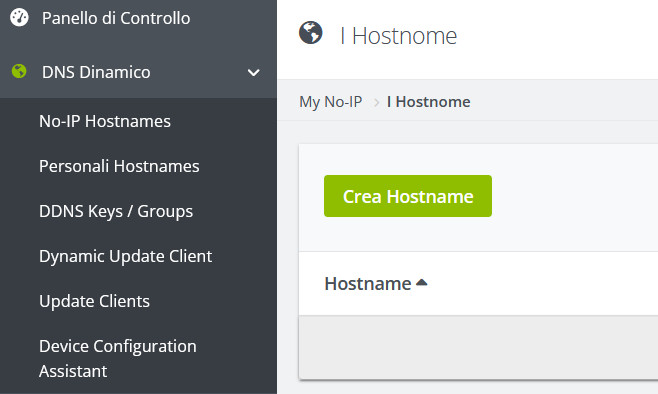This screenshot has height=394, width=658.
Task: Click the green globe icon beside DNS Dinamico
Action: coord(19,71)
